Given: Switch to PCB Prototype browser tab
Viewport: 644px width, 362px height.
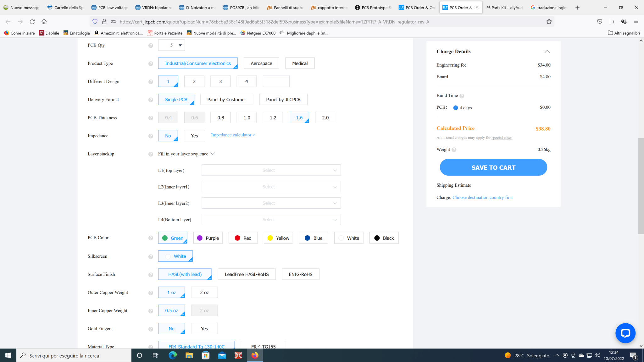Looking at the screenshot, I should pyautogui.click(x=373, y=8).
